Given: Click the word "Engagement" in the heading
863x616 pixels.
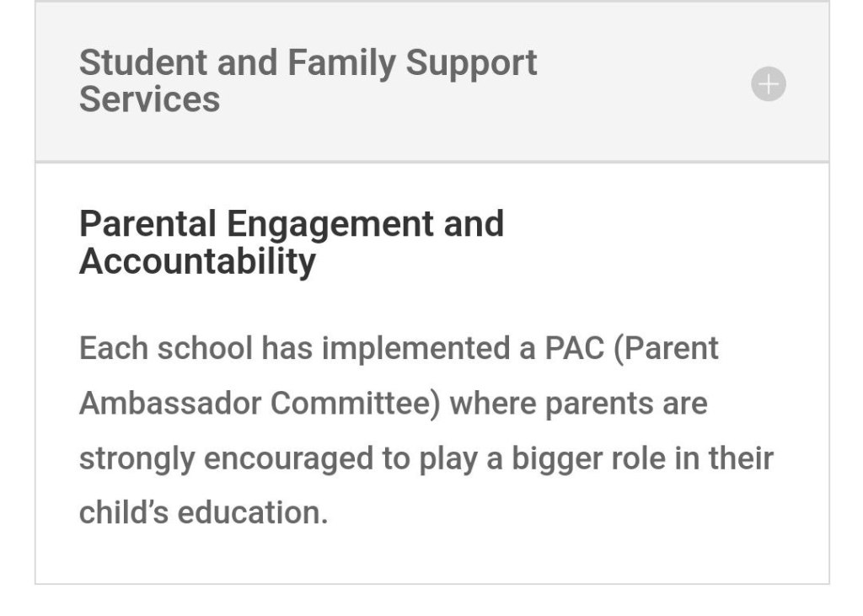Looking at the screenshot, I should click(330, 224).
